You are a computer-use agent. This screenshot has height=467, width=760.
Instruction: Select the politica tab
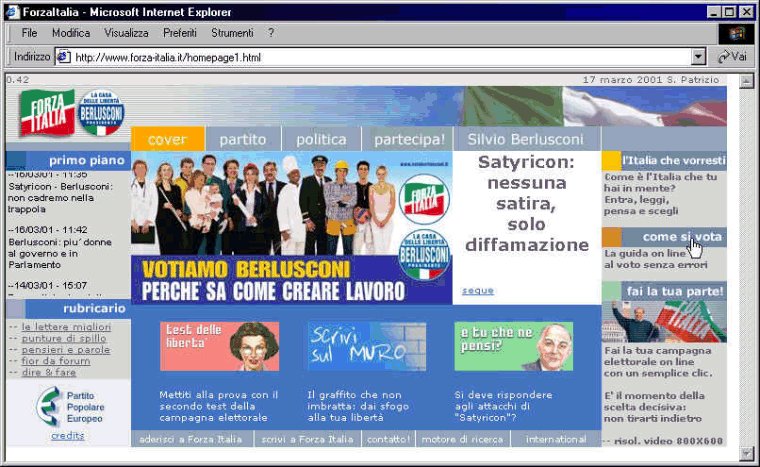coord(321,139)
